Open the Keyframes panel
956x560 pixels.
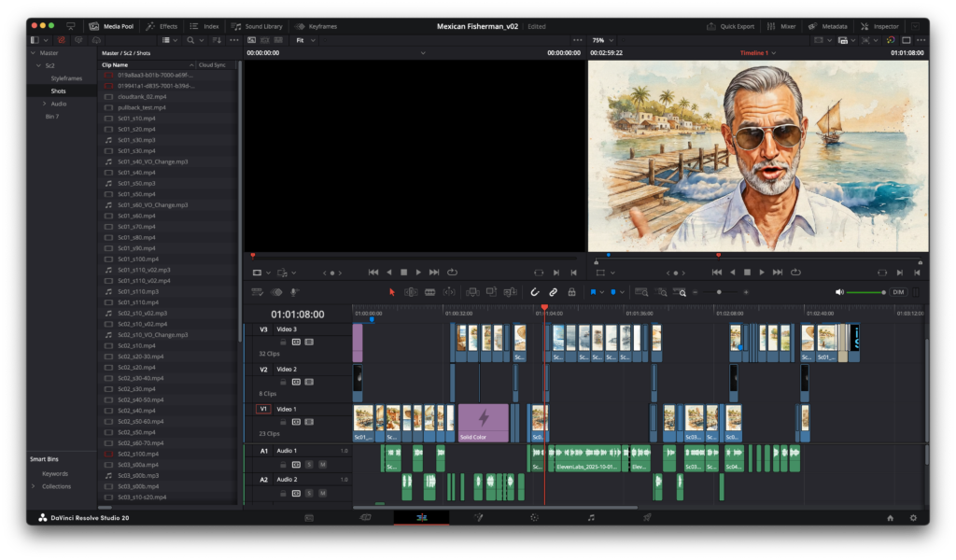316,26
